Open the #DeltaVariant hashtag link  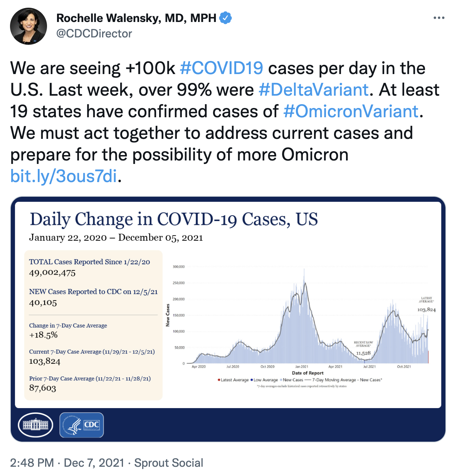click(x=314, y=90)
